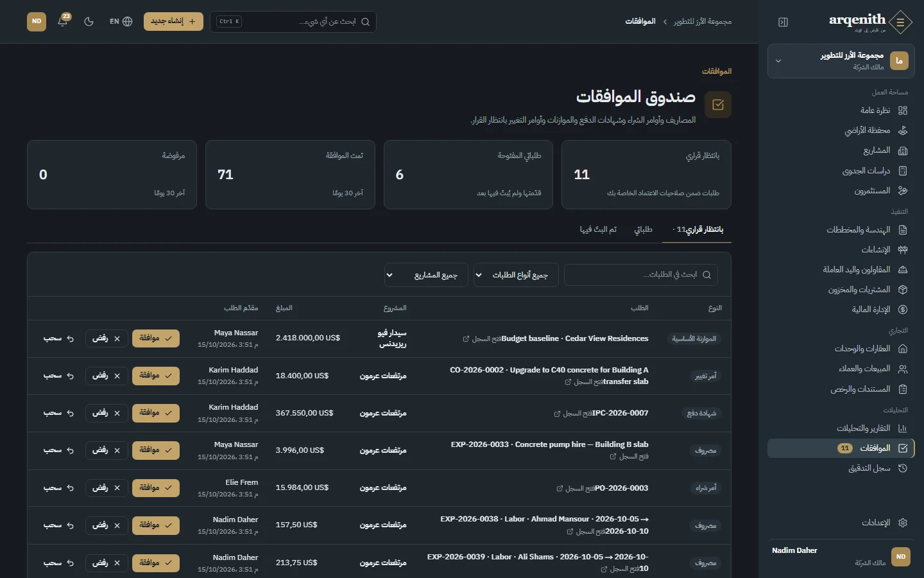Click the arqenith logo

pos(870,22)
